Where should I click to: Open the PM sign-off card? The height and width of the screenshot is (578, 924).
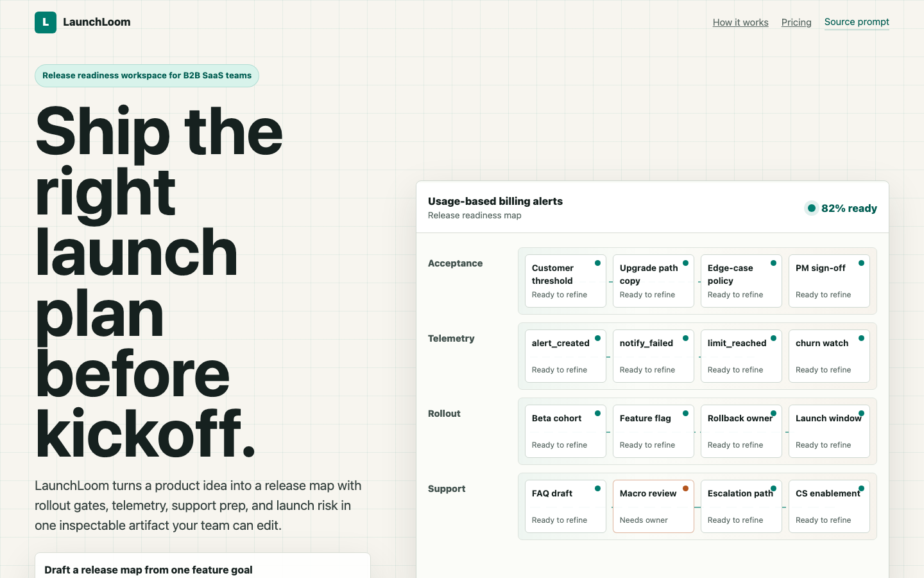point(829,281)
